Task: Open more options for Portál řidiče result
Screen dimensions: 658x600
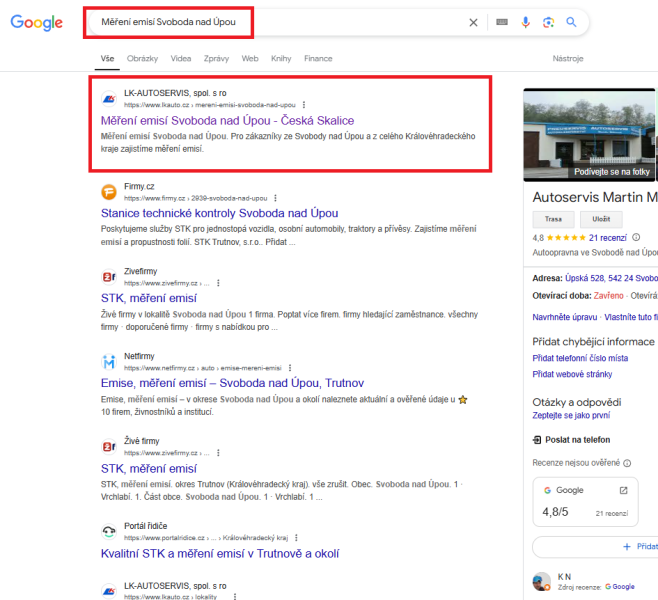Action: pos(296,538)
